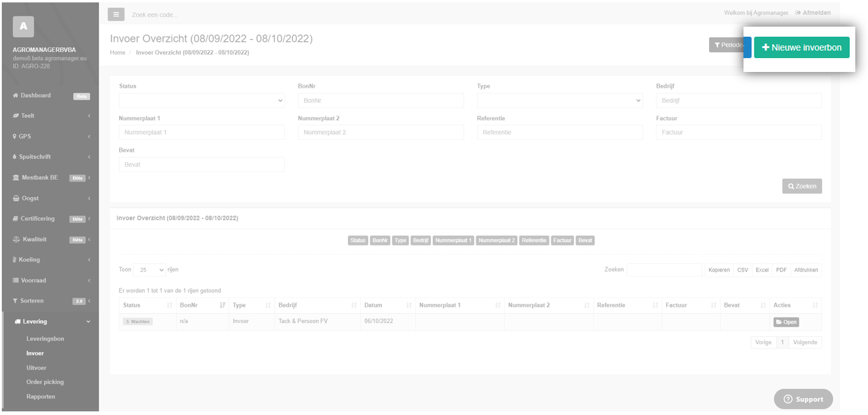Click the BonNr filter input field
The height and width of the screenshot is (415, 868).
[381, 100]
